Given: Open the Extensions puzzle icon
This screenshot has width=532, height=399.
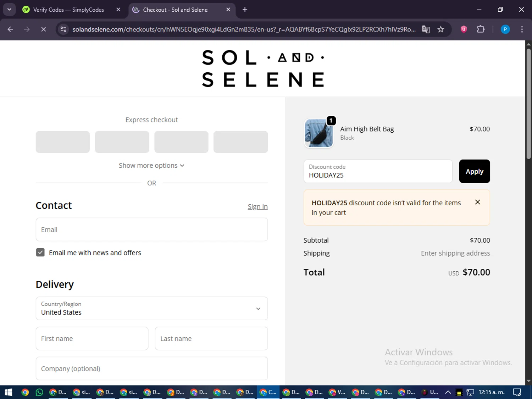Looking at the screenshot, I should [x=481, y=29].
